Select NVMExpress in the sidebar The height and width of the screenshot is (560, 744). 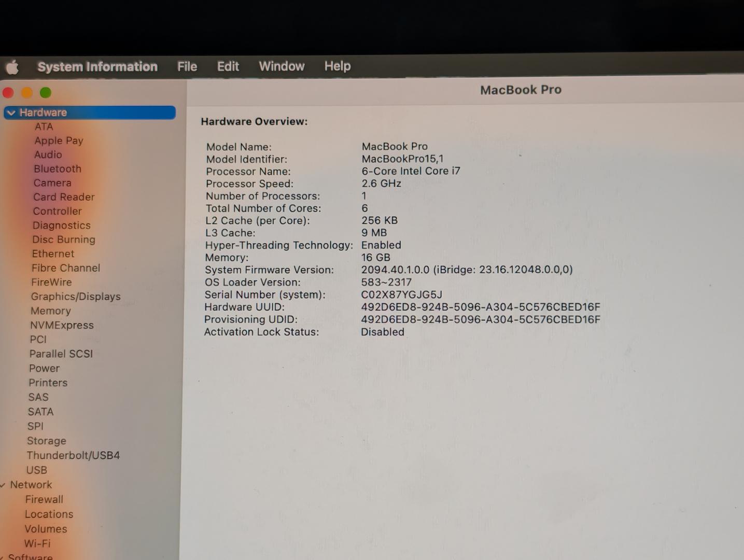(x=62, y=325)
